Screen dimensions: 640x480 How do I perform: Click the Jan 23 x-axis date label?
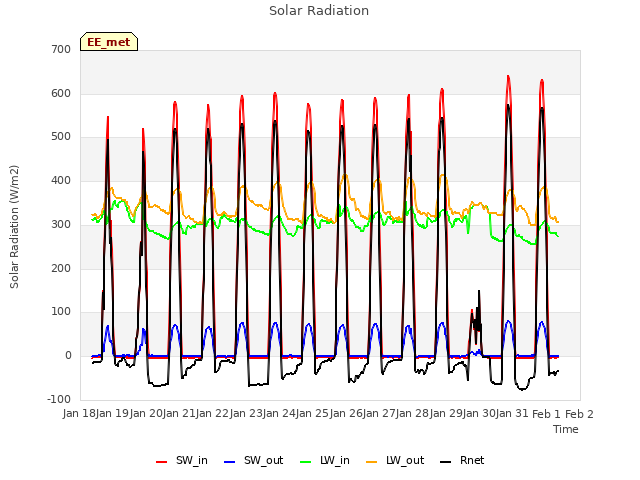[246, 414]
